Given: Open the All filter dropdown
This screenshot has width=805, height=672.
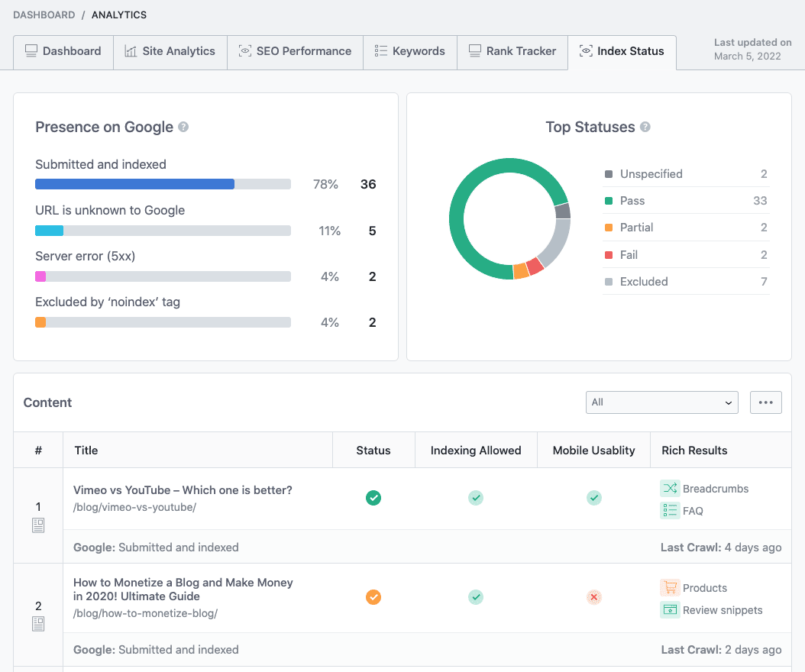Looking at the screenshot, I should 661,402.
